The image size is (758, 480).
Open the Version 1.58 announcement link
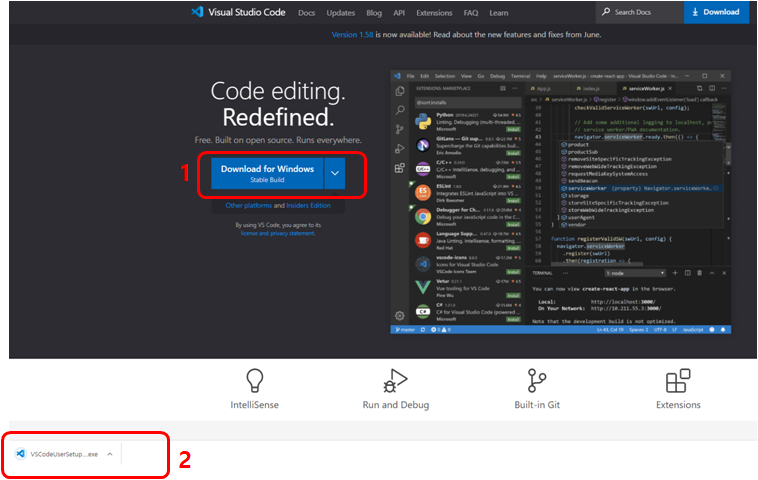pos(352,35)
